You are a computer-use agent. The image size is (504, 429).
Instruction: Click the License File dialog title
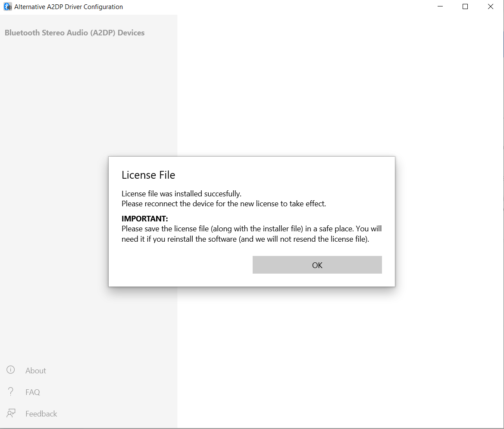click(148, 175)
